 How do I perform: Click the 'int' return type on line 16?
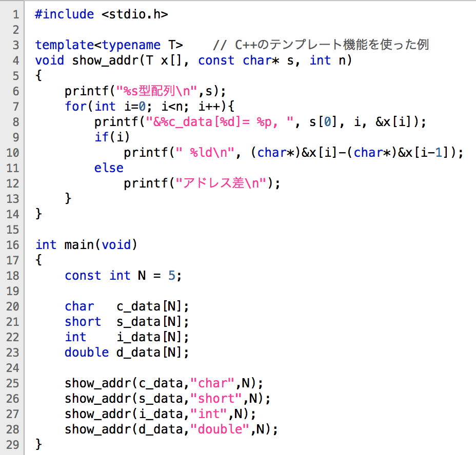46,245
